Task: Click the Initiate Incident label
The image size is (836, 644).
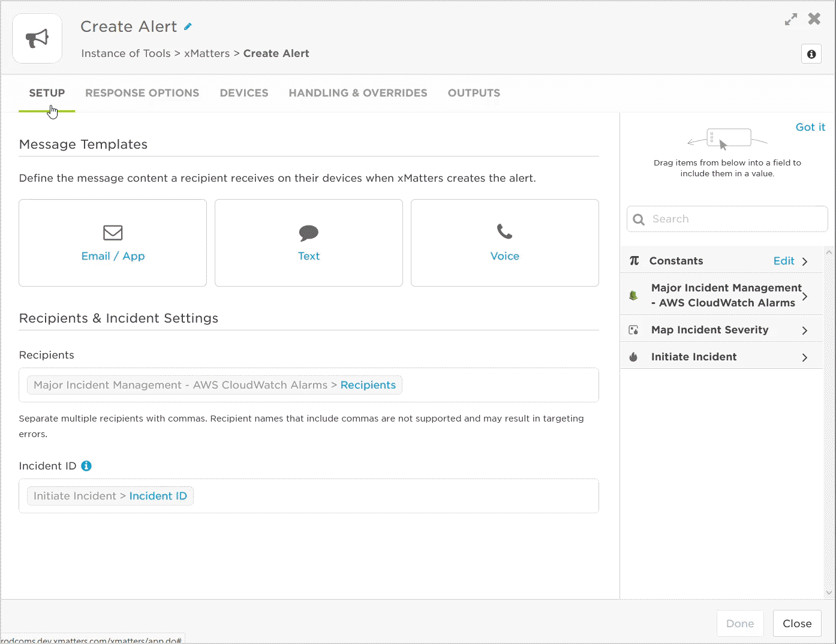Action: point(694,357)
